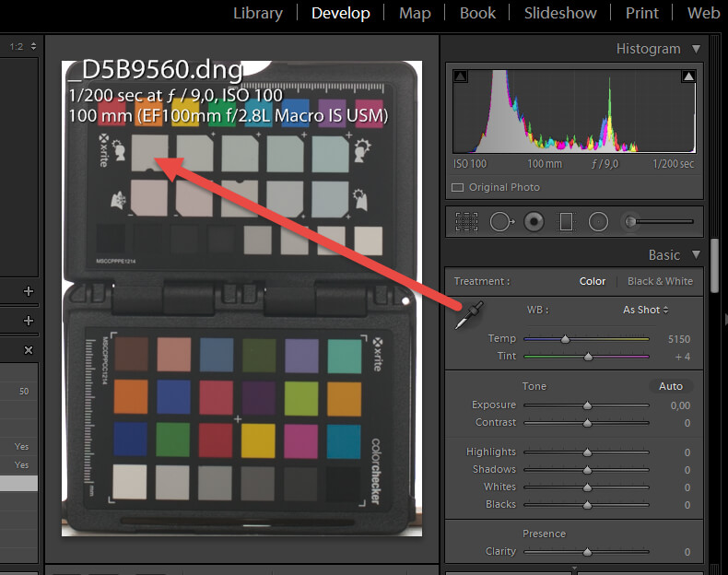The width and height of the screenshot is (728, 575).
Task: Open the Print module
Action: click(642, 13)
